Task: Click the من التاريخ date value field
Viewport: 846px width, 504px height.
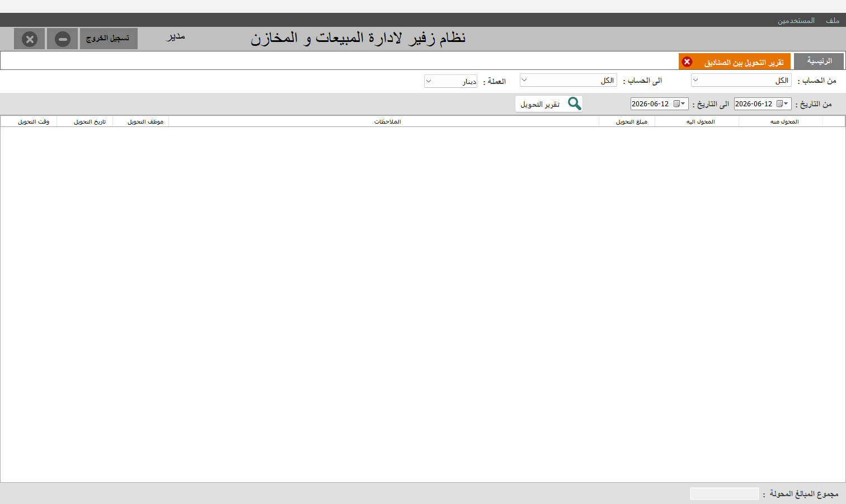Action: tap(754, 104)
